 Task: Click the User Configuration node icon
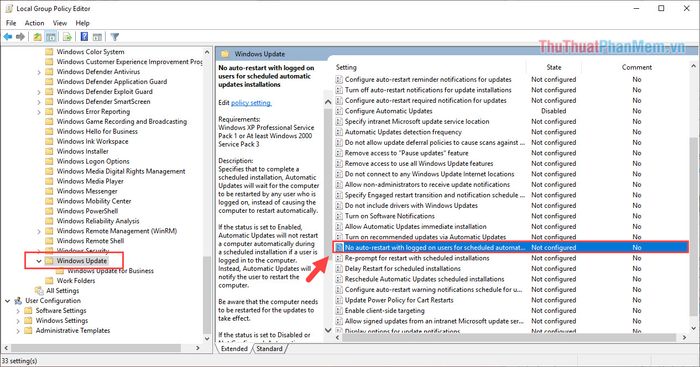18,301
